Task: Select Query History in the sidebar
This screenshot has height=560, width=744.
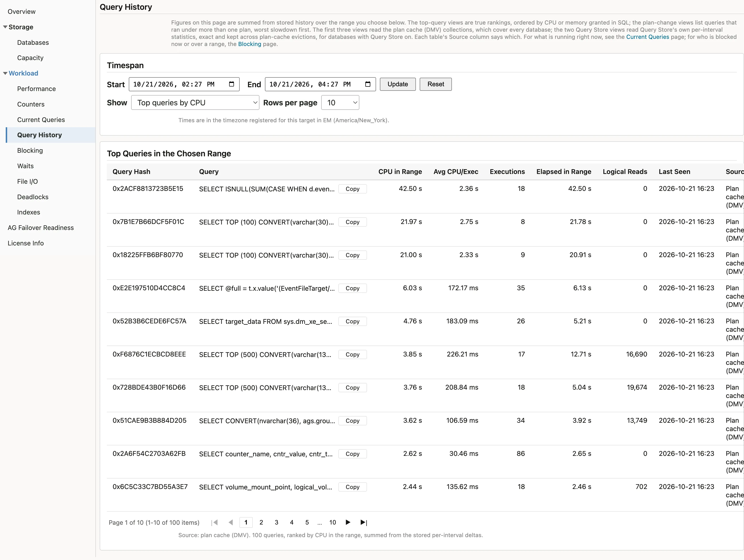Action: pos(51,135)
